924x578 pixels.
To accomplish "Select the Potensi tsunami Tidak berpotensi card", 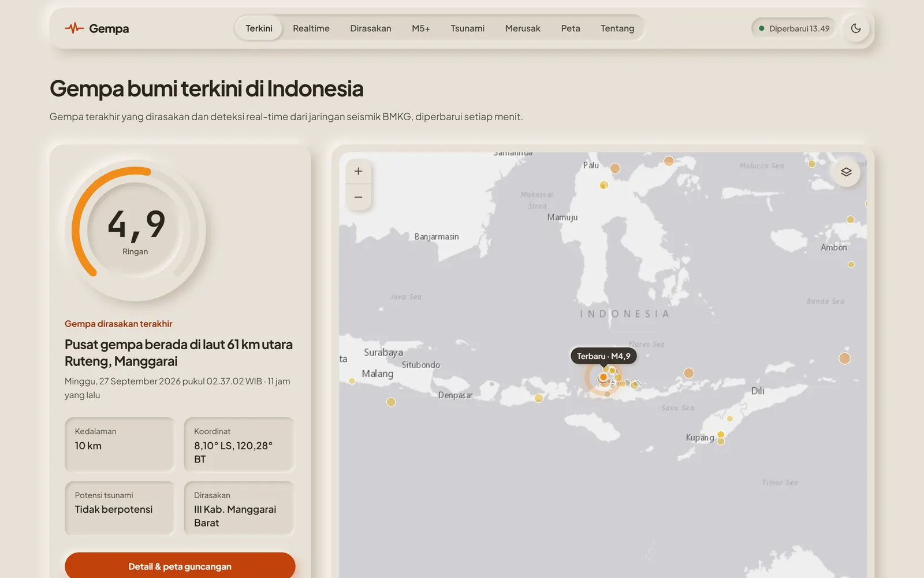I will click(x=120, y=508).
